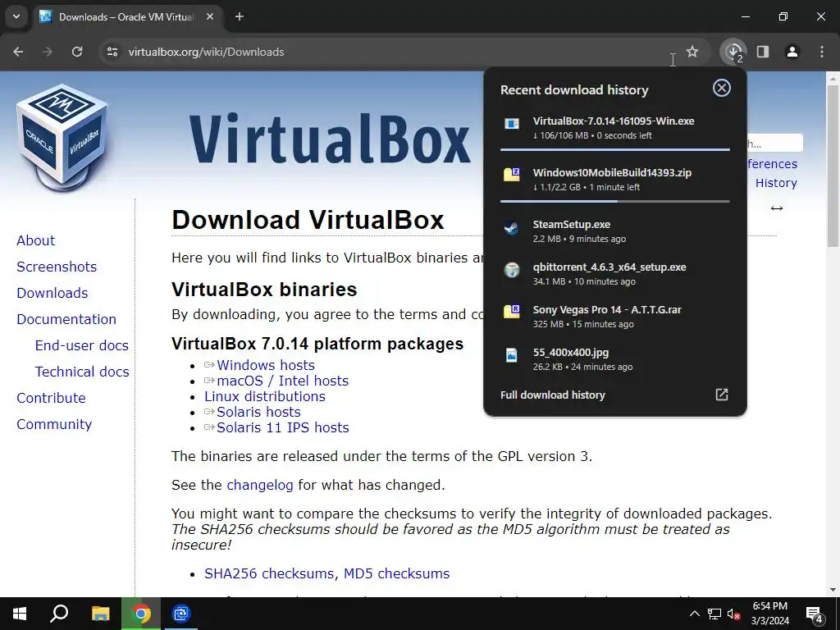Screen dimensions: 840x630
Task: Open network status tray icon
Action: pos(714,614)
